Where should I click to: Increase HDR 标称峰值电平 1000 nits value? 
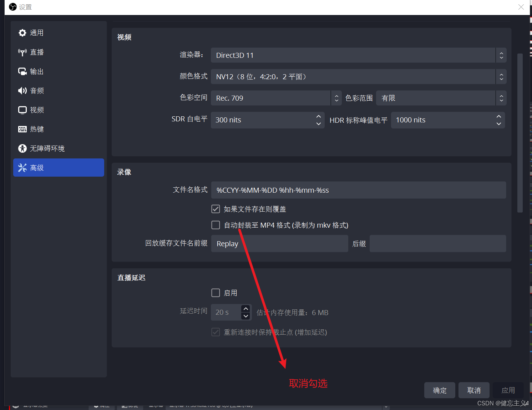point(499,116)
